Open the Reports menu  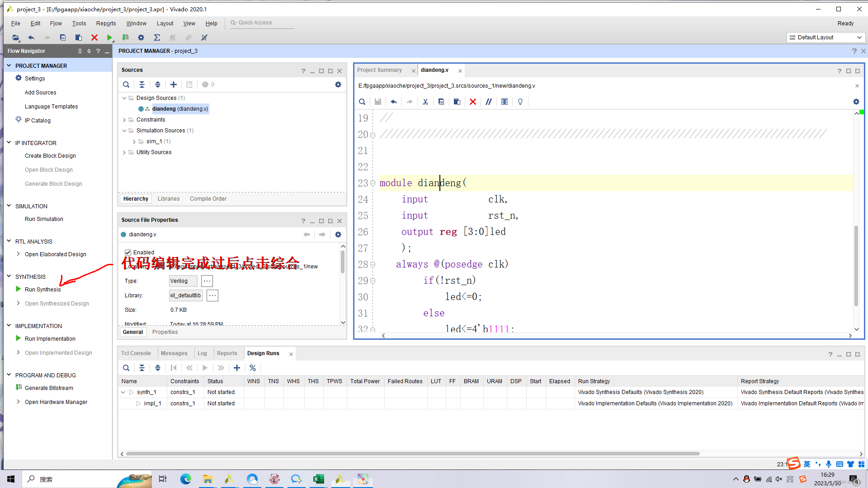[x=106, y=23]
